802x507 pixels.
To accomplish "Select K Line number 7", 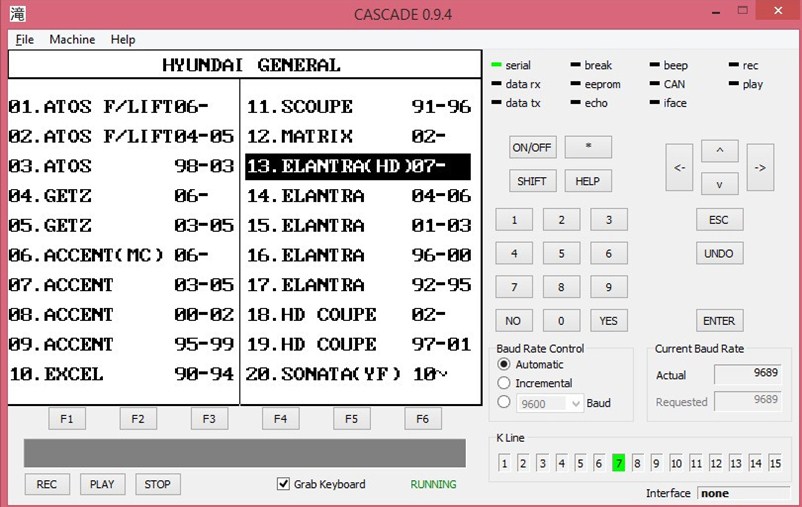I will point(619,463).
